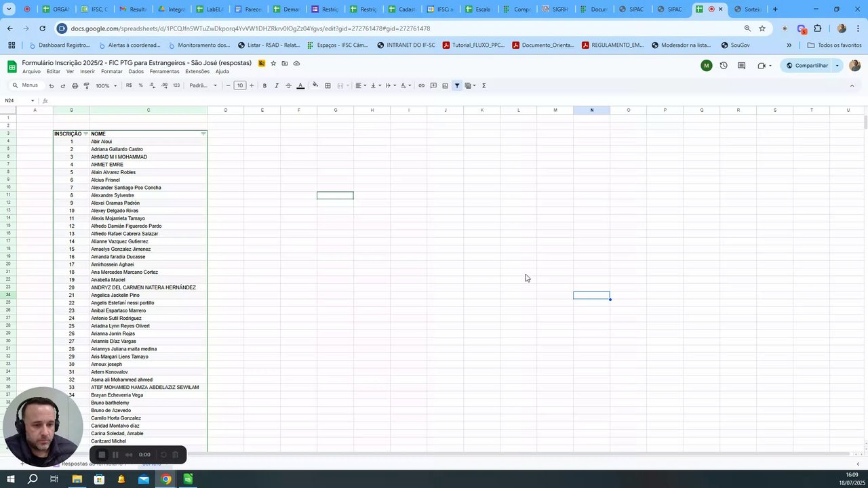Insert chart from toolbar
Screen dimensions: 868x488
(445, 85)
